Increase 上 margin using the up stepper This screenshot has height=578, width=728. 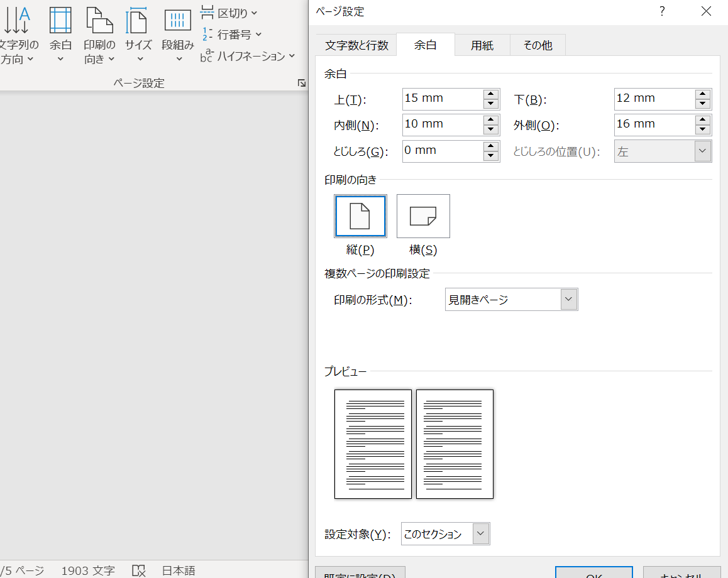click(x=490, y=94)
